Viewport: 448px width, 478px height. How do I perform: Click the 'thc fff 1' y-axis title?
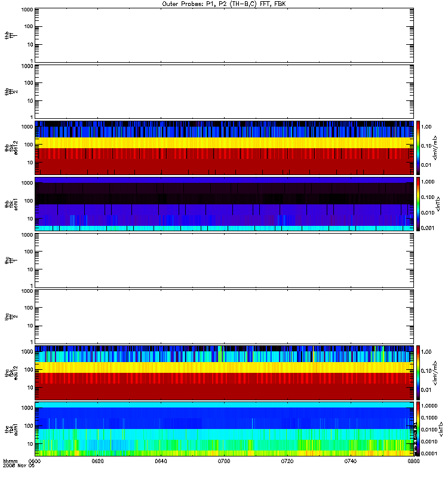11,261
